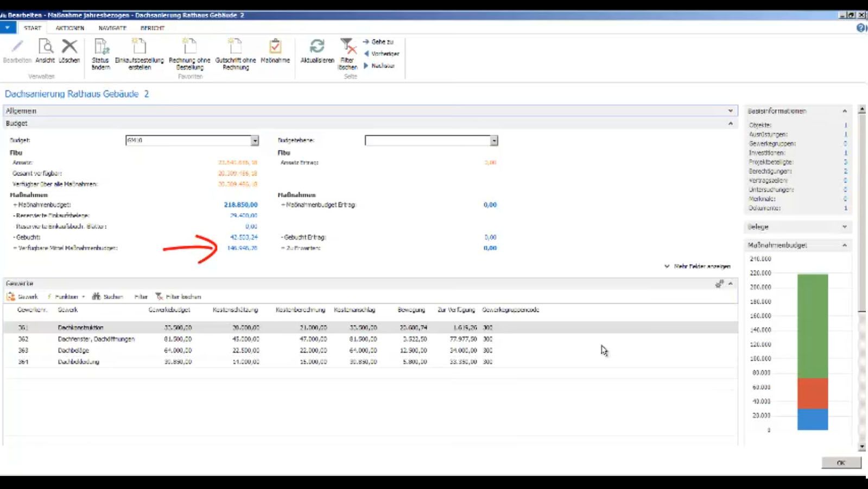Go to previous record with Vorheriger
Viewport: 868px width, 489px height.
(x=382, y=54)
